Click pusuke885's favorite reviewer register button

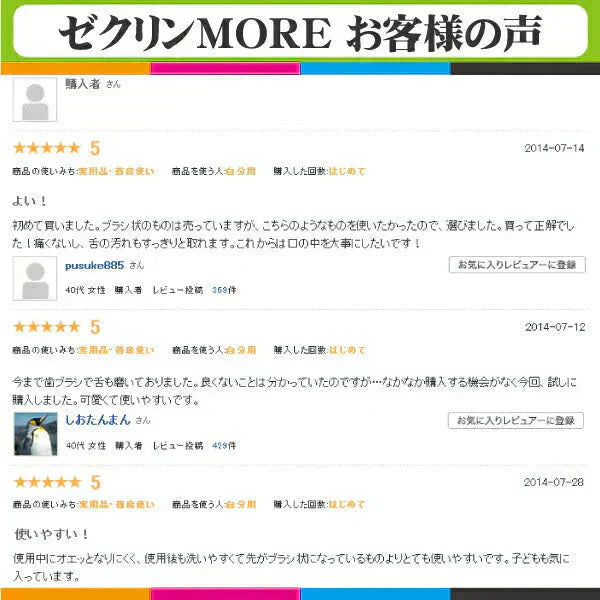pos(517,265)
